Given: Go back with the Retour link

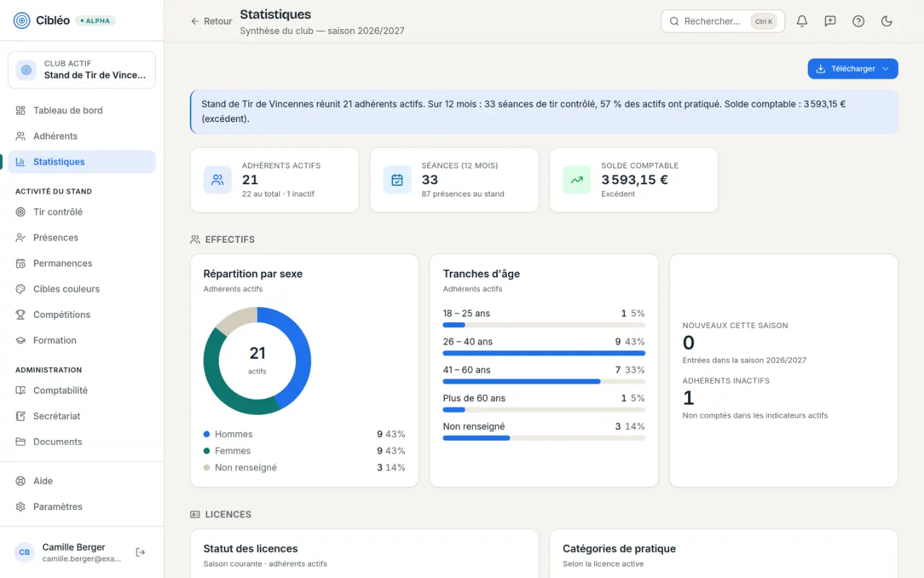Looking at the screenshot, I should [x=212, y=22].
